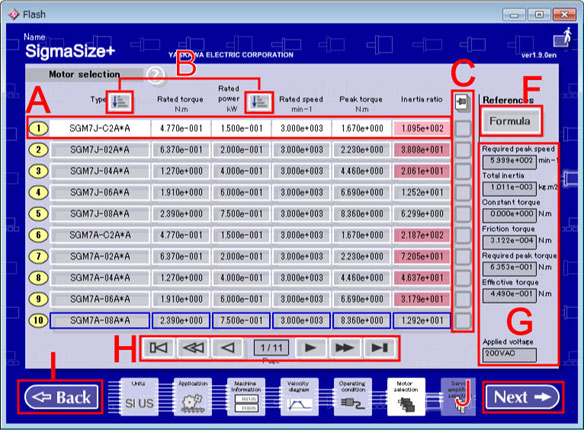
Task: Select motor number 3 badge
Action: coord(39,171)
